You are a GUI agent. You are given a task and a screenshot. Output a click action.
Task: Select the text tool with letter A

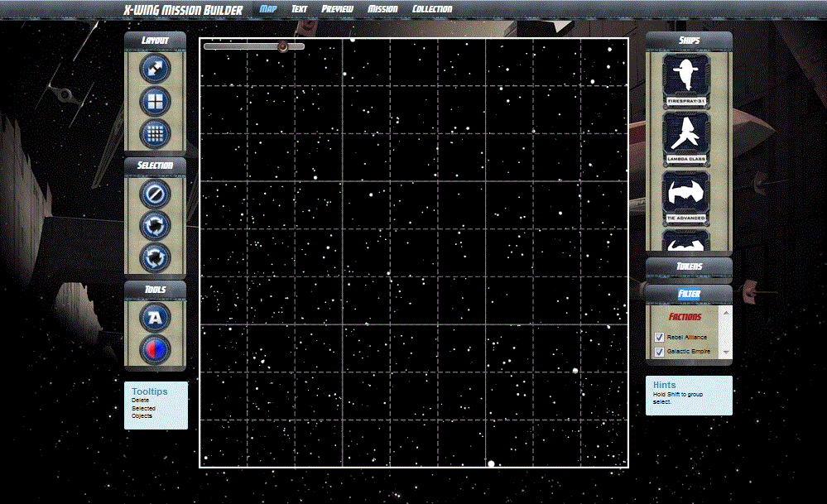[x=155, y=318]
